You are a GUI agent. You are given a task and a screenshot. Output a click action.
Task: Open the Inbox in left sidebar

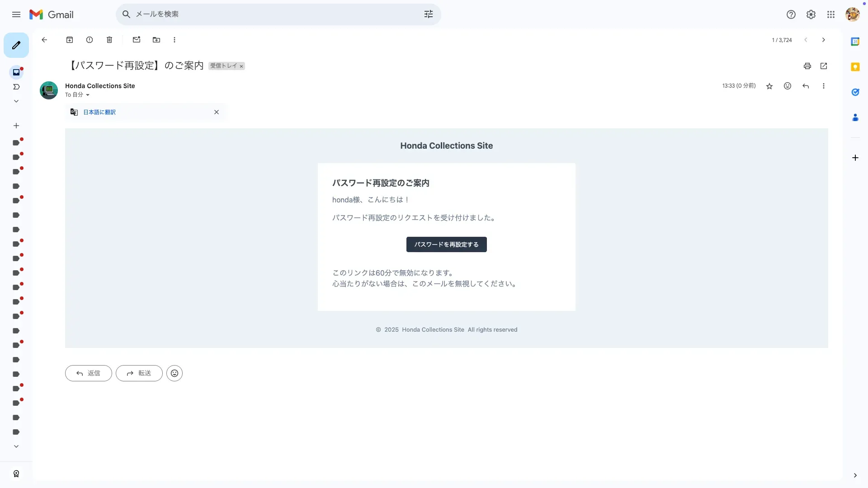coord(16,72)
